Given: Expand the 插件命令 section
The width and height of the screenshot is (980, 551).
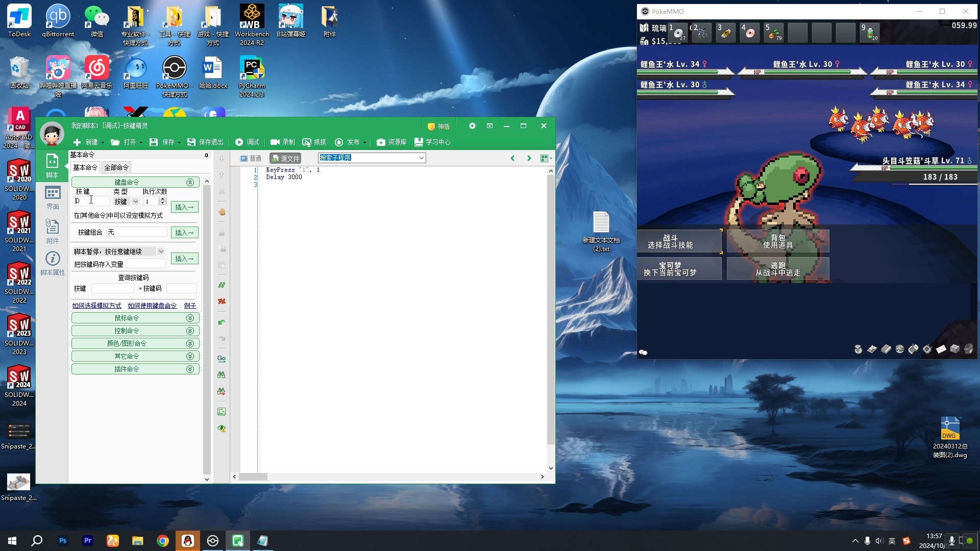Looking at the screenshot, I should (x=190, y=369).
